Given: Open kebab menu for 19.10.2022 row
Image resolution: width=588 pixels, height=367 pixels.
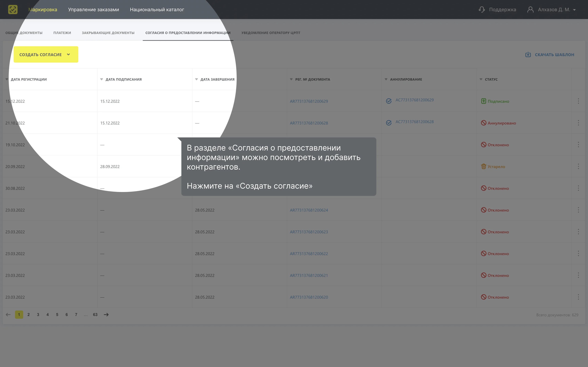Looking at the screenshot, I should 578,145.
